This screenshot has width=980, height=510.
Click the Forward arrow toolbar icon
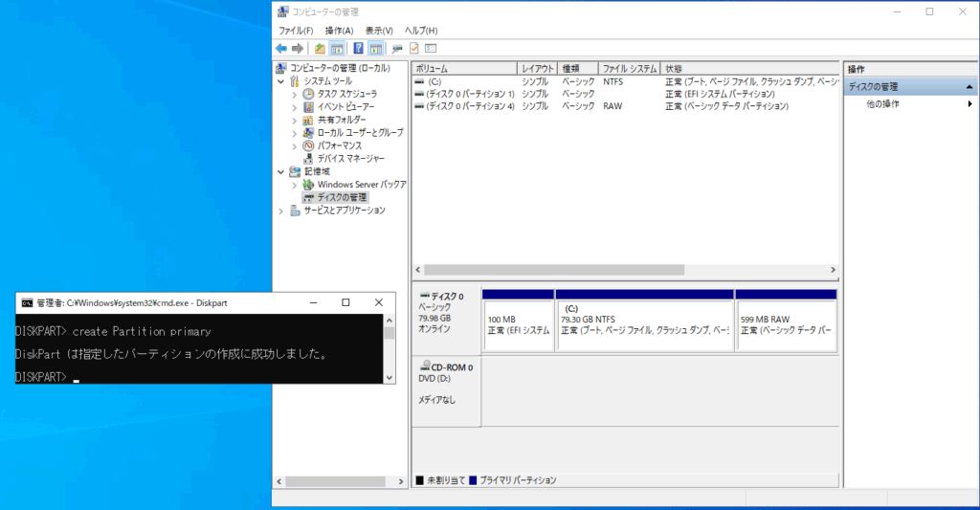[x=298, y=48]
